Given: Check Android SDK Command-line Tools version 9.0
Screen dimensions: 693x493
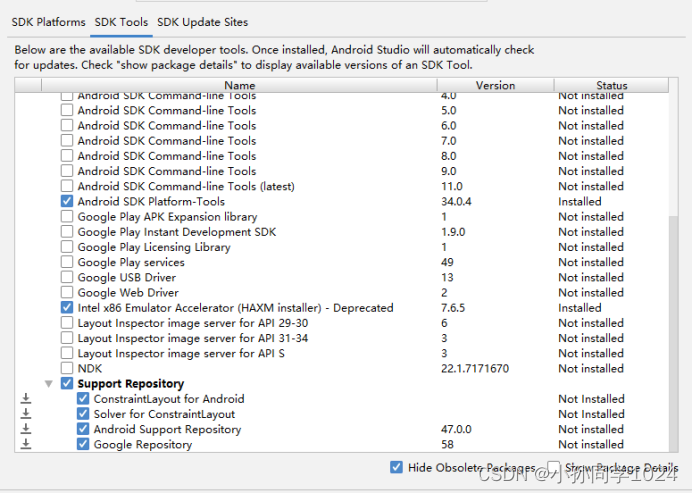Looking at the screenshot, I should [x=67, y=171].
